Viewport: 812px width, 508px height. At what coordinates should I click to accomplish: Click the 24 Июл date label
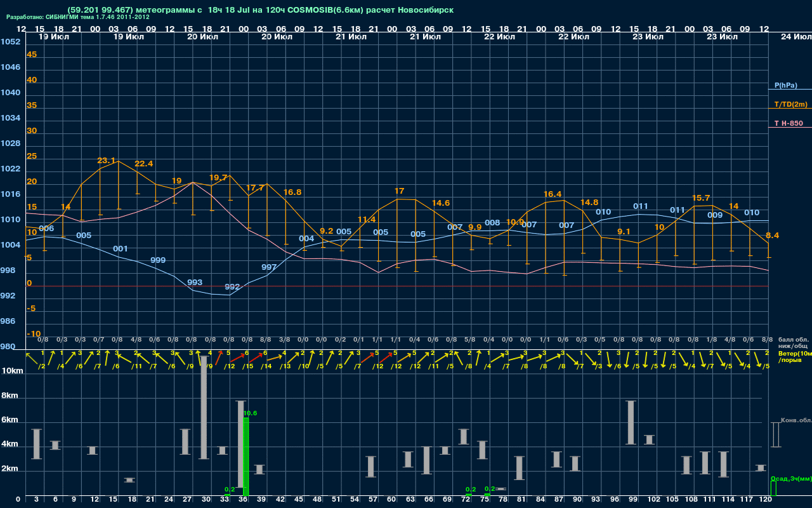(x=796, y=37)
